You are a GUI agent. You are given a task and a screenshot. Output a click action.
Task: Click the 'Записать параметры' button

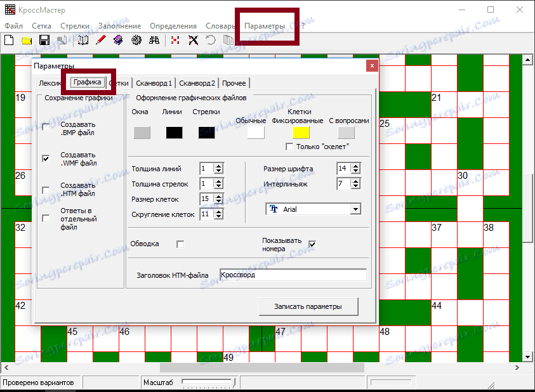tap(308, 306)
